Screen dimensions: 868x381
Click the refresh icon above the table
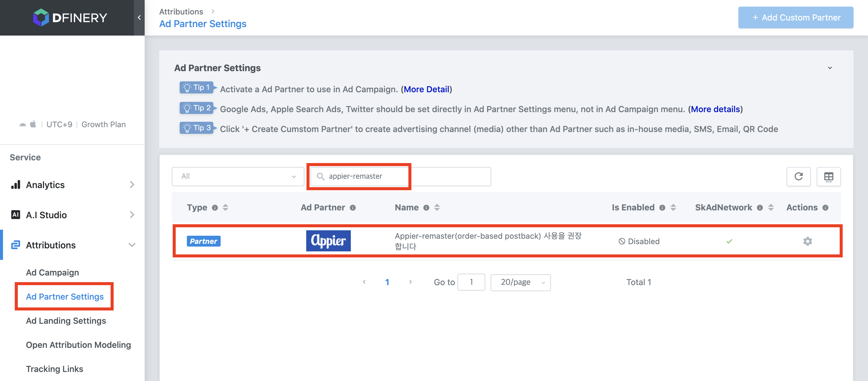pyautogui.click(x=798, y=176)
